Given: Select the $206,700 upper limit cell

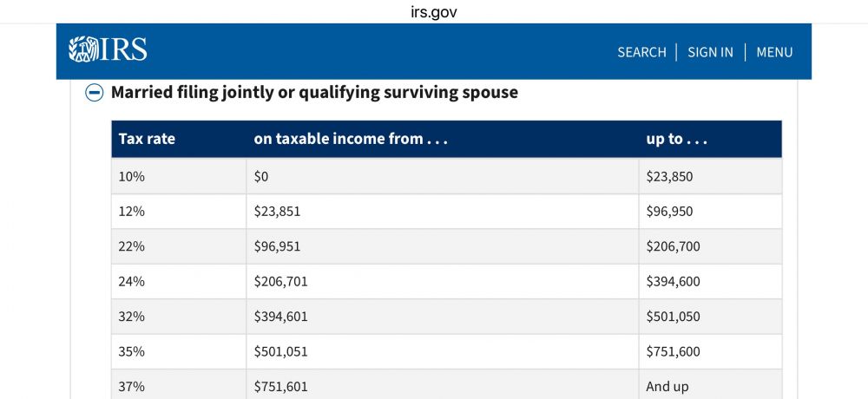Looking at the screenshot, I should point(673,246).
